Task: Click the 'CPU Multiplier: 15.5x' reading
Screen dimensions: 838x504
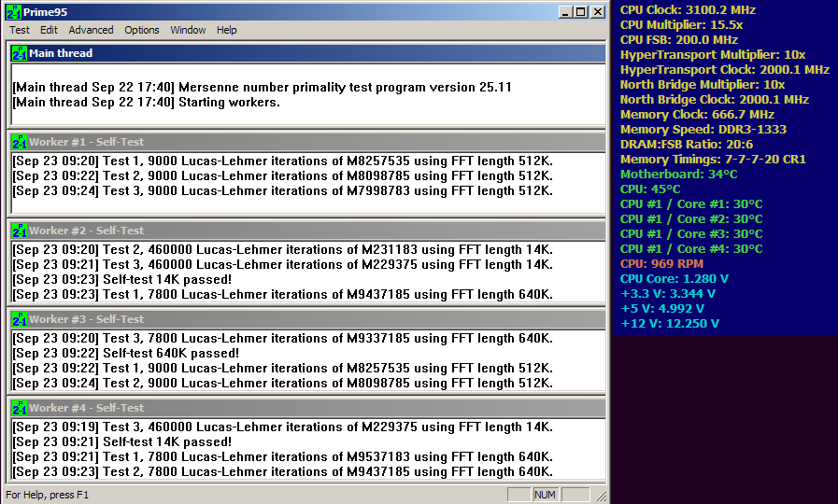Action: 681,24
